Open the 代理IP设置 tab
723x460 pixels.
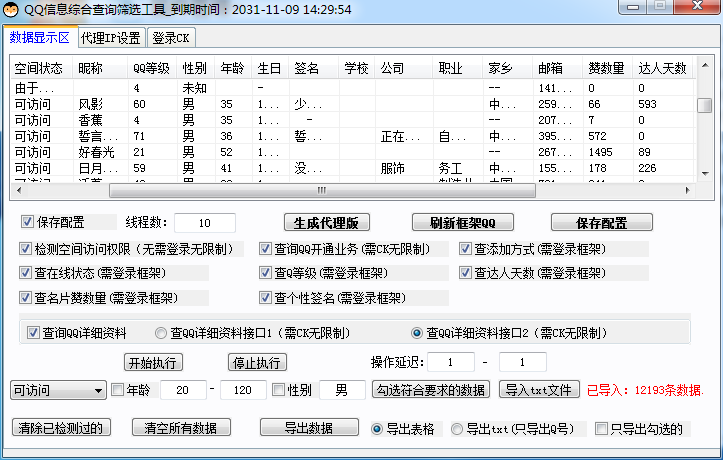(x=111, y=38)
